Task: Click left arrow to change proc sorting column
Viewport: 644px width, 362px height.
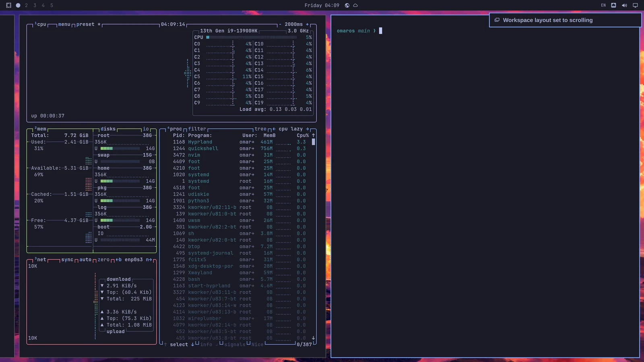Action: tap(274, 129)
